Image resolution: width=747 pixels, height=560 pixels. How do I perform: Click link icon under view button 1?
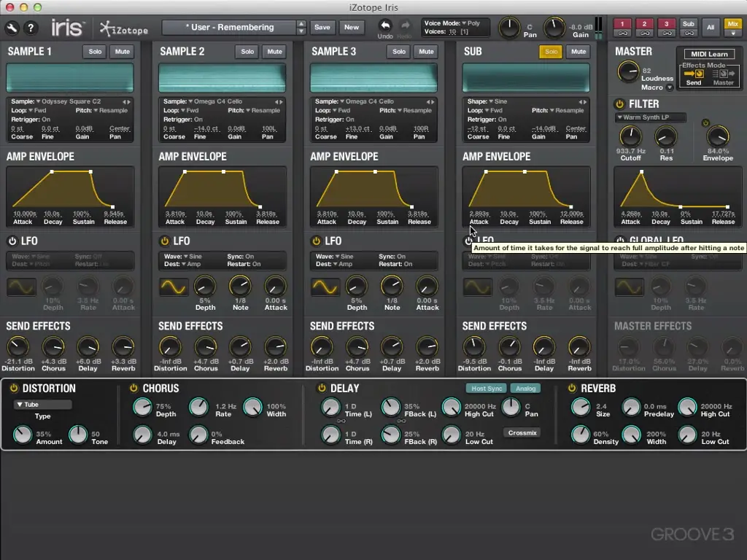point(622,34)
